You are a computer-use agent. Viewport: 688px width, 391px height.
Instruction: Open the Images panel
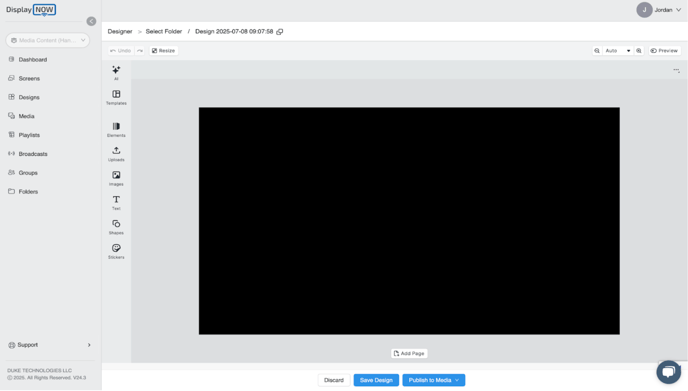[x=116, y=178]
